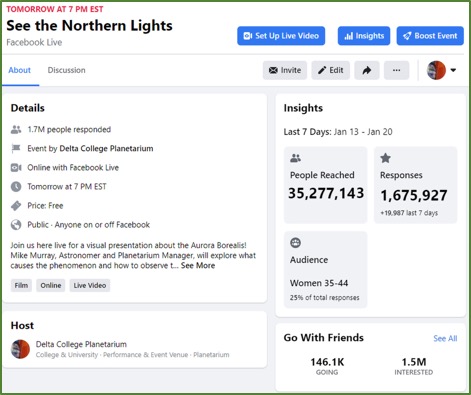Click the star icon in Responses card

385,158
